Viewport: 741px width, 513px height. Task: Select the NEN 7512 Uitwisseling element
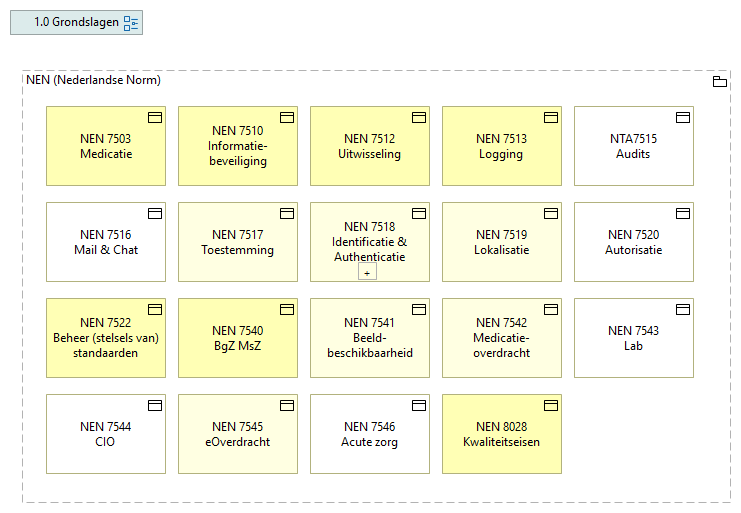370,147
